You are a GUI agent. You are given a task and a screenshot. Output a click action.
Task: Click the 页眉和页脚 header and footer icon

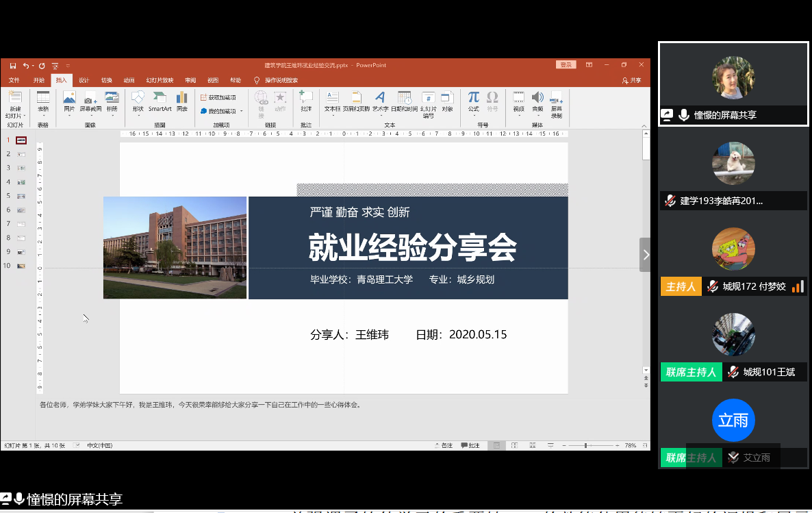click(356, 98)
